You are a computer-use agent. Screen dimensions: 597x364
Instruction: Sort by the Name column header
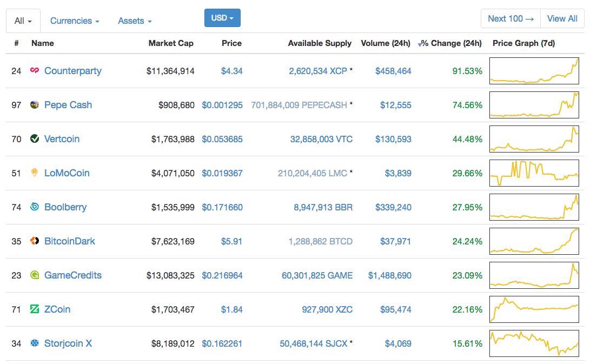pyautogui.click(x=43, y=43)
